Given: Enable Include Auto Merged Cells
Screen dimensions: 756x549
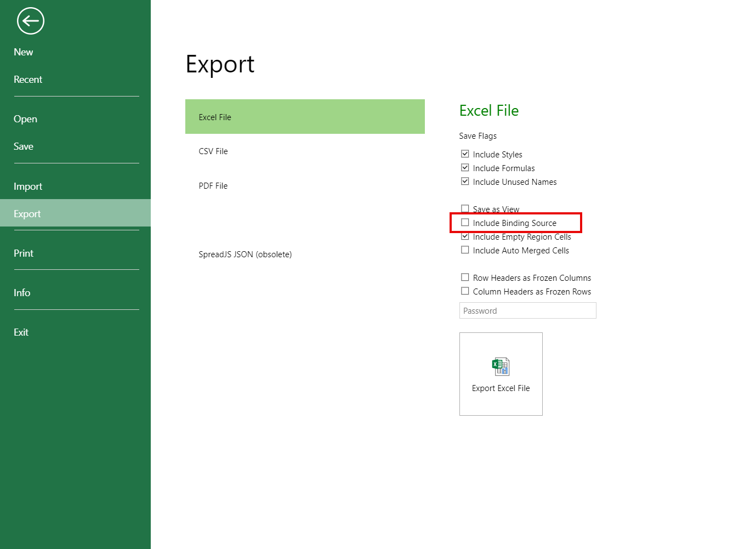Looking at the screenshot, I should tap(465, 250).
